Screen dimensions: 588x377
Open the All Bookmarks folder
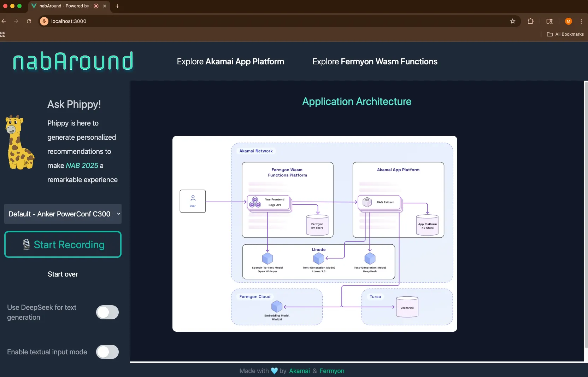coord(565,34)
